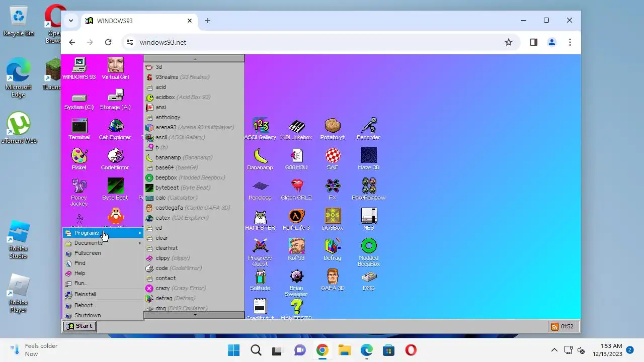Screen dimensions: 644x362
Task: Click the RSS feed icon in Windows93 tray
Action: point(555,326)
